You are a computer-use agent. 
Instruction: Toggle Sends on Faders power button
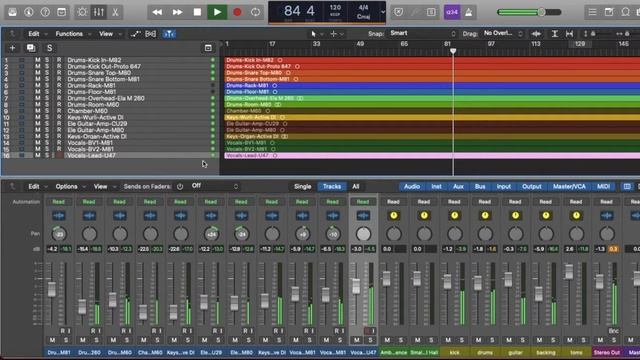coord(180,187)
